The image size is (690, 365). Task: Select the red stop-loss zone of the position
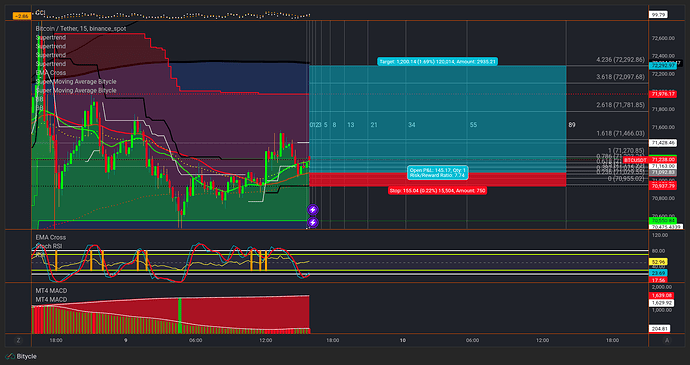437,179
